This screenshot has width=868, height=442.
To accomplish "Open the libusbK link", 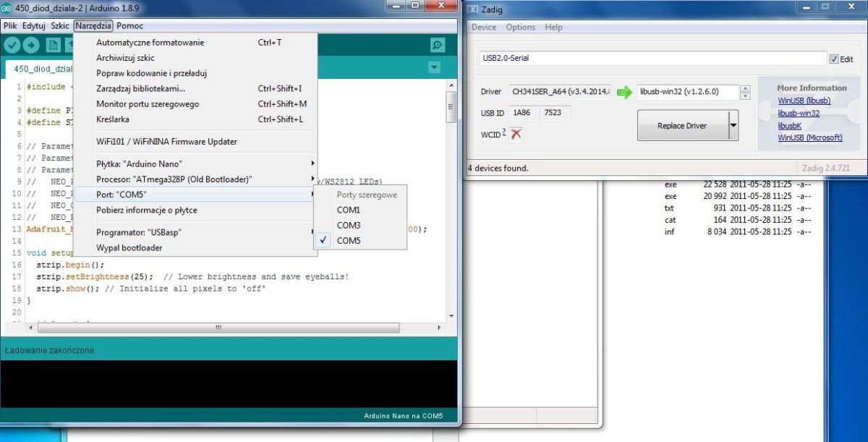I will pos(789,125).
